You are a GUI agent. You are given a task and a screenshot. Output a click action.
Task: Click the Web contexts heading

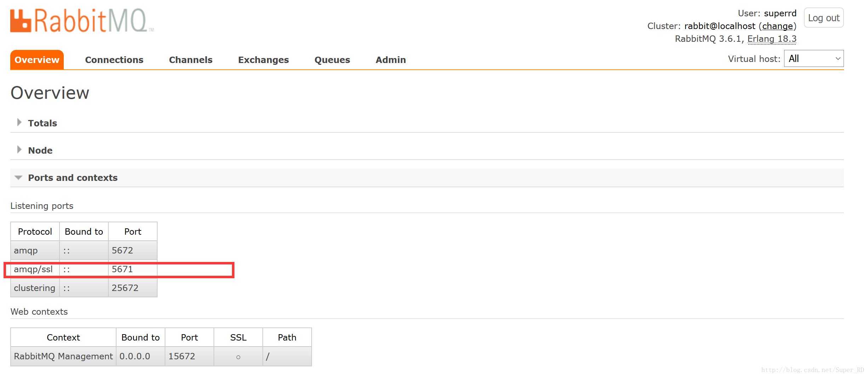click(x=39, y=312)
